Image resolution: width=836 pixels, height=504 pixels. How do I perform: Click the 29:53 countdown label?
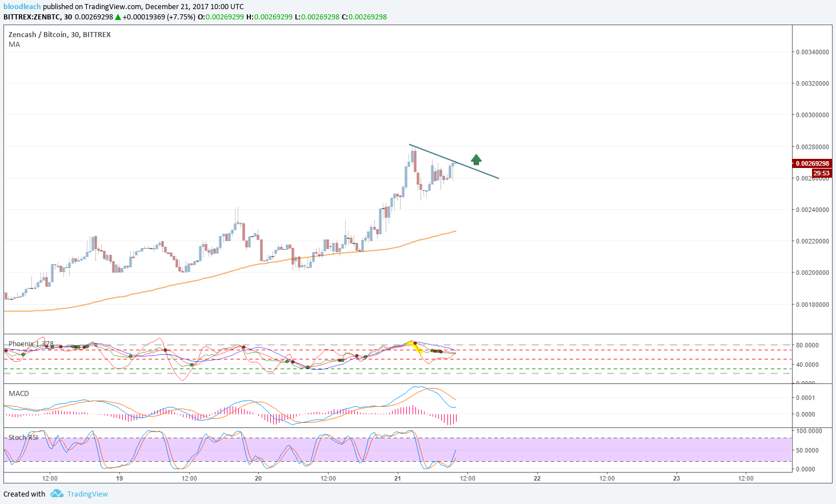pyautogui.click(x=821, y=173)
